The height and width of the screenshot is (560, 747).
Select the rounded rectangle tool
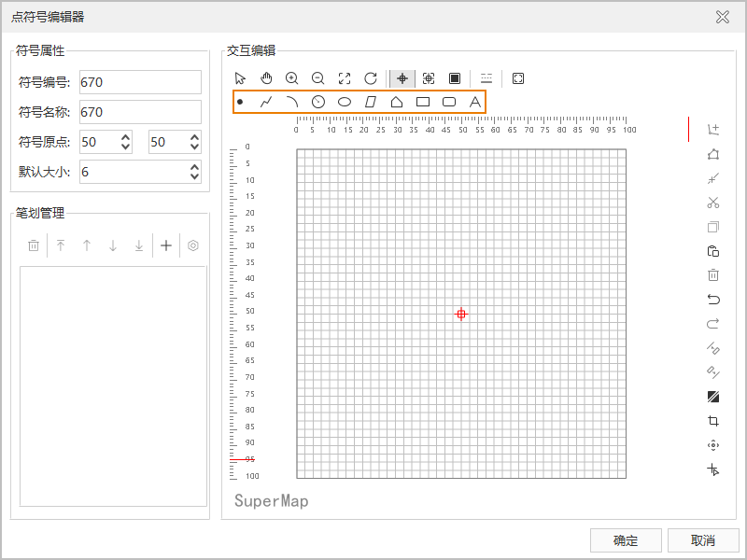tap(448, 102)
